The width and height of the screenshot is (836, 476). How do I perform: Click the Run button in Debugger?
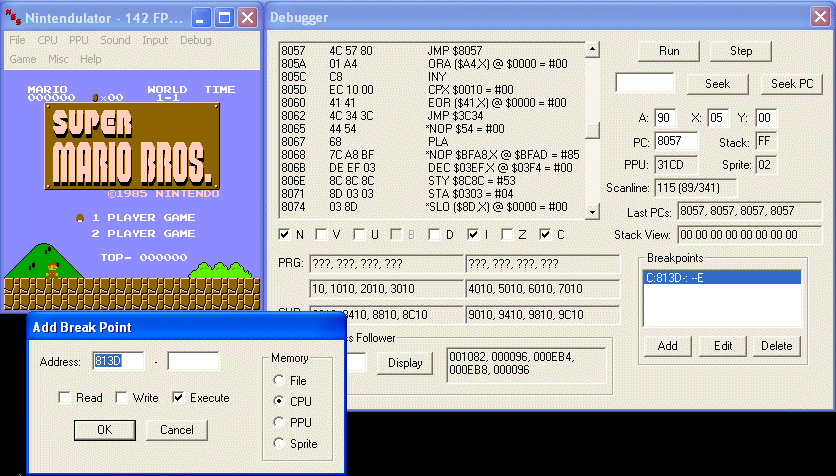(x=669, y=51)
